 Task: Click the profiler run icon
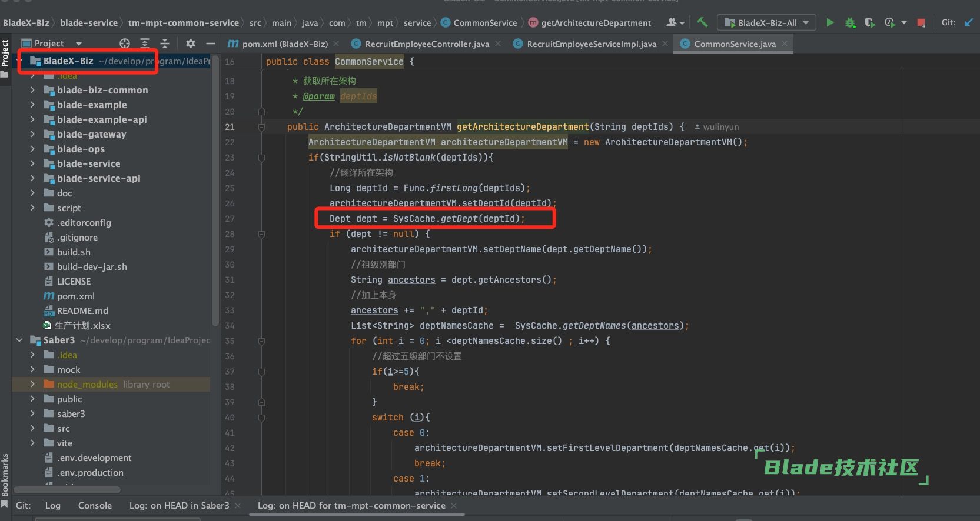pyautogui.click(x=889, y=23)
